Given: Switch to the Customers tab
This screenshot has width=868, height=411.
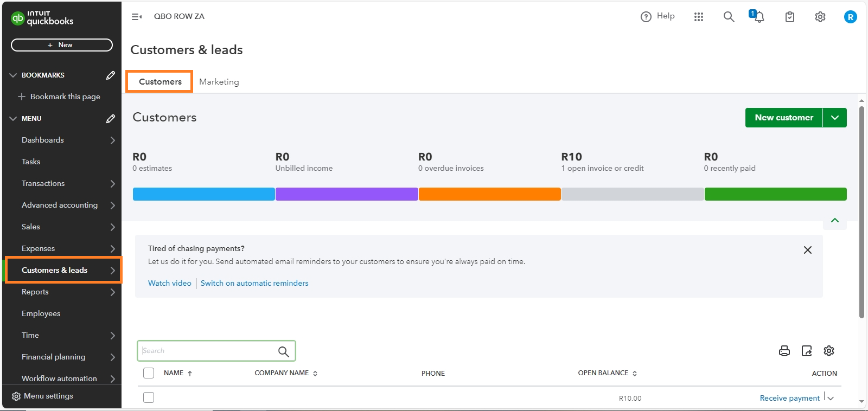Looking at the screenshot, I should pyautogui.click(x=160, y=82).
